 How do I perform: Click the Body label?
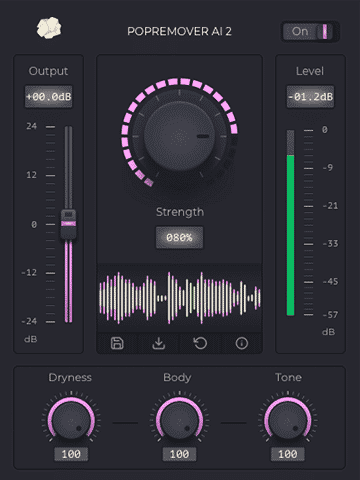pyautogui.click(x=177, y=377)
